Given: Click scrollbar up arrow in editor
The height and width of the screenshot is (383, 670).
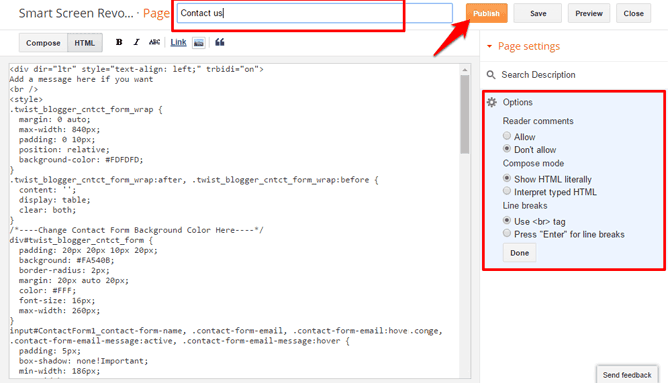Looking at the screenshot, I should 465,70.
